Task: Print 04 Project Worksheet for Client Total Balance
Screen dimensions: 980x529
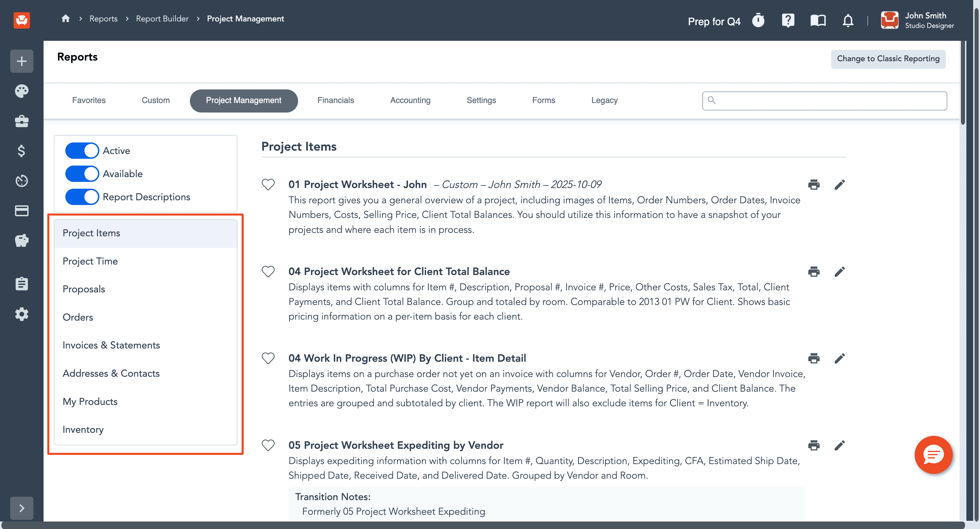Action: 814,271
